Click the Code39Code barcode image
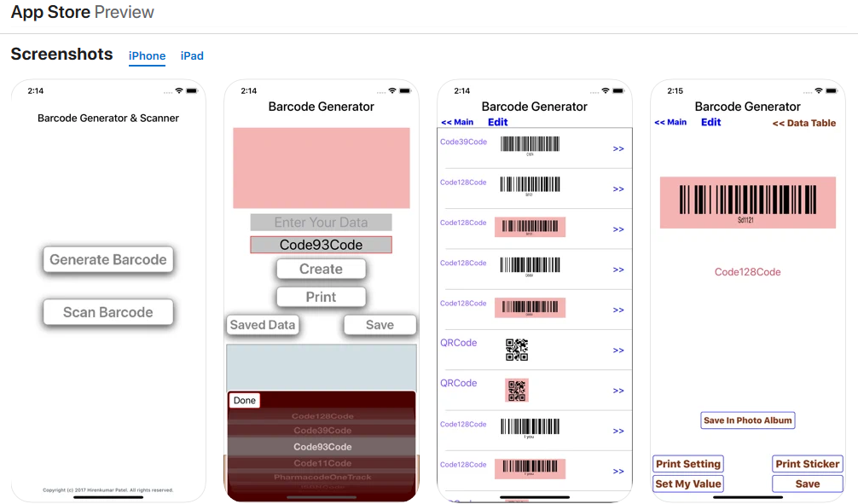Viewport: 858px width, 504px height. click(x=530, y=146)
